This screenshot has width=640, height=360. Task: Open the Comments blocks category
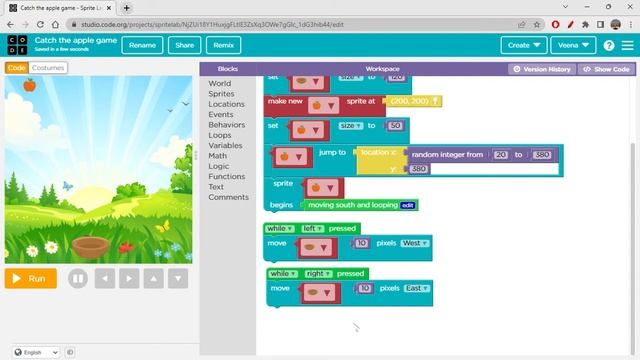tap(228, 197)
